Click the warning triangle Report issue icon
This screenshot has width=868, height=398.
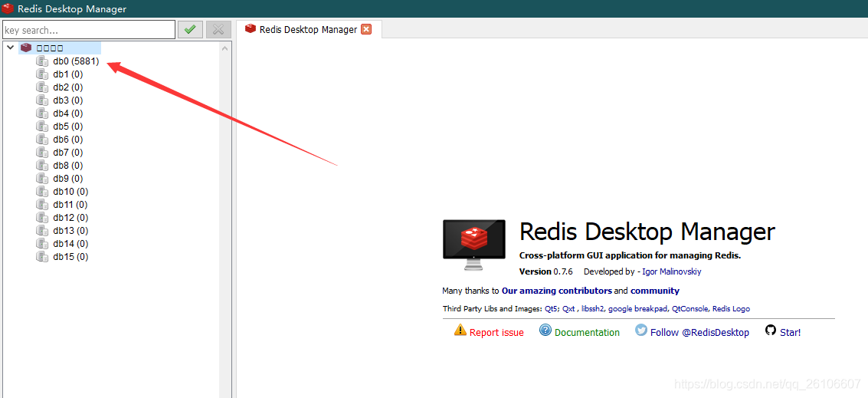[460, 331]
